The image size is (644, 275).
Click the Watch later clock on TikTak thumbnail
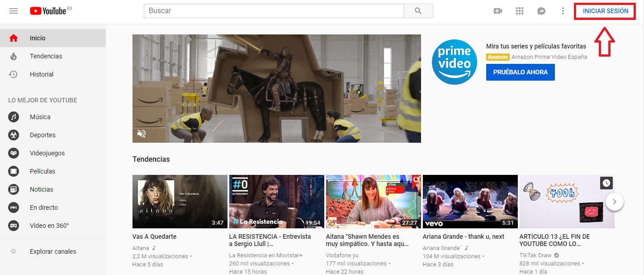click(606, 183)
